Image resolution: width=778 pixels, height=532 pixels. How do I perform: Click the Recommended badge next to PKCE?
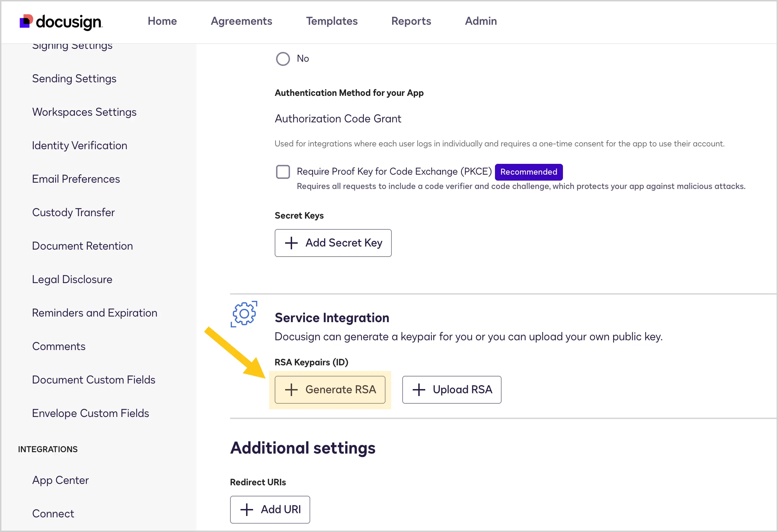coord(528,172)
